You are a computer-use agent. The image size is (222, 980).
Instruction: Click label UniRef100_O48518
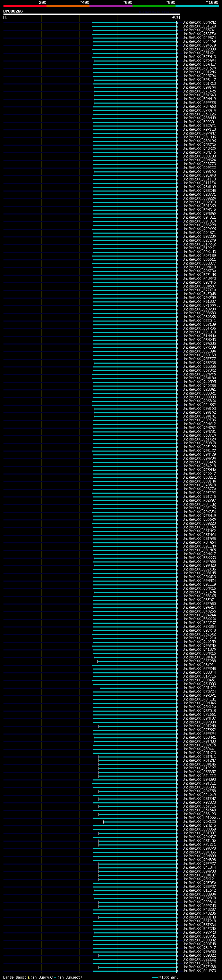point(199,485)
